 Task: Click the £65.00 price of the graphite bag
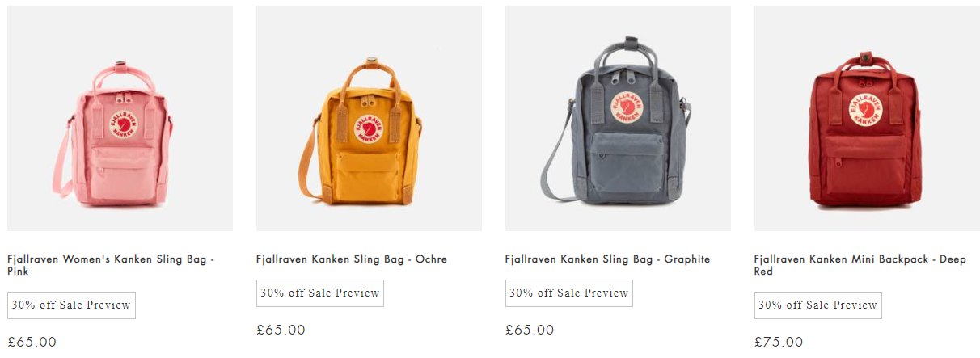point(530,330)
